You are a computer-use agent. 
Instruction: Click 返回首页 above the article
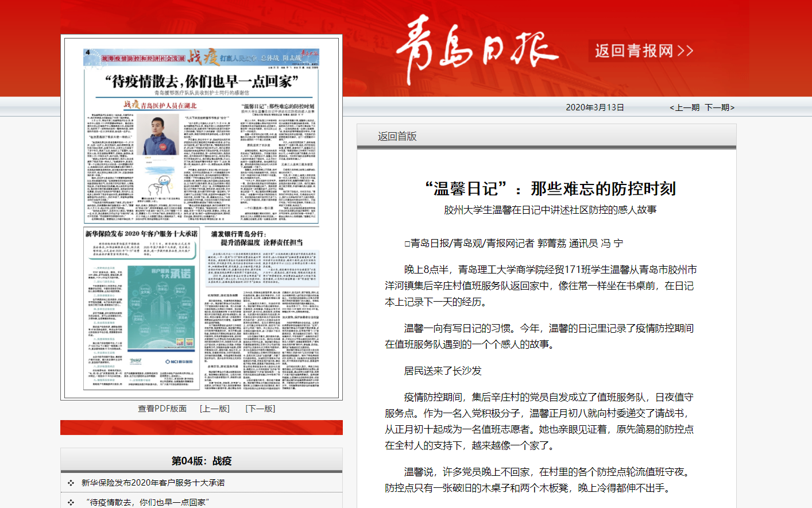[x=397, y=136]
